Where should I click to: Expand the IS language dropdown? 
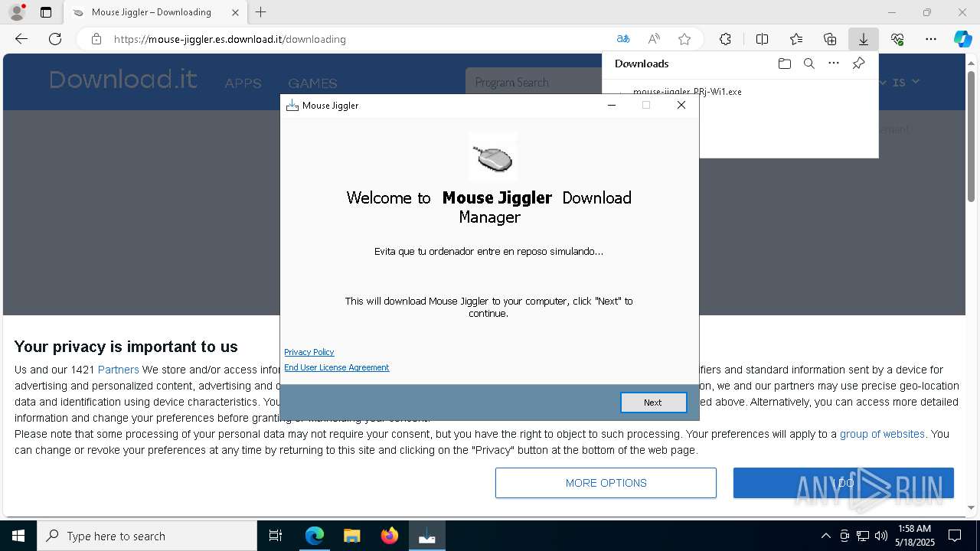coord(906,82)
